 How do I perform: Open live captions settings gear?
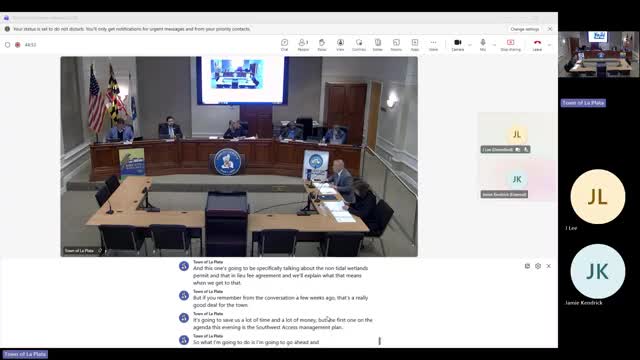tap(538, 266)
